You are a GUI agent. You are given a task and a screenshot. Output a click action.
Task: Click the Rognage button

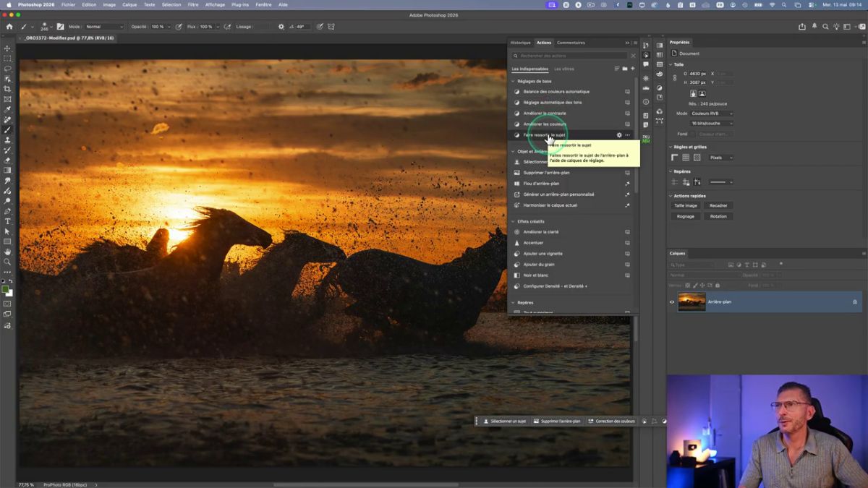point(686,216)
